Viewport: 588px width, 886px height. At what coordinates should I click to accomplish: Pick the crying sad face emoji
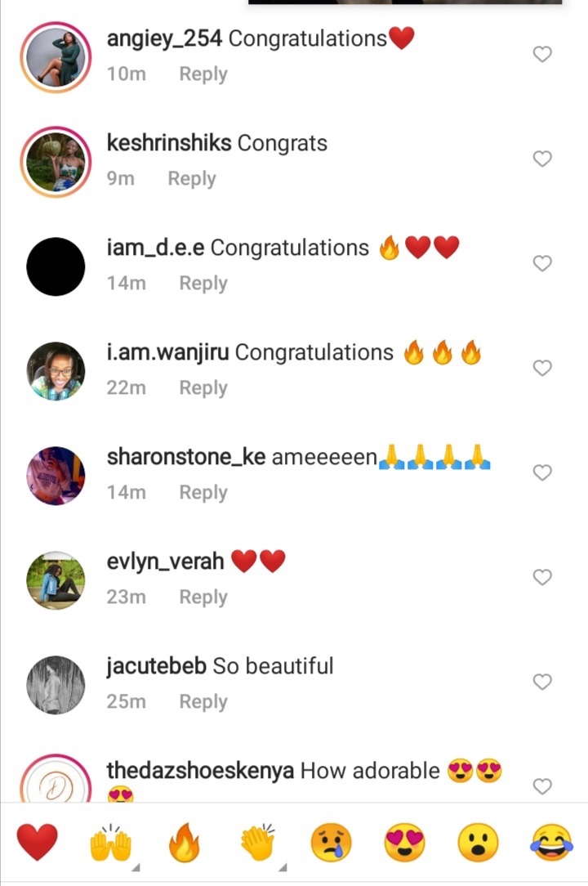point(331,843)
